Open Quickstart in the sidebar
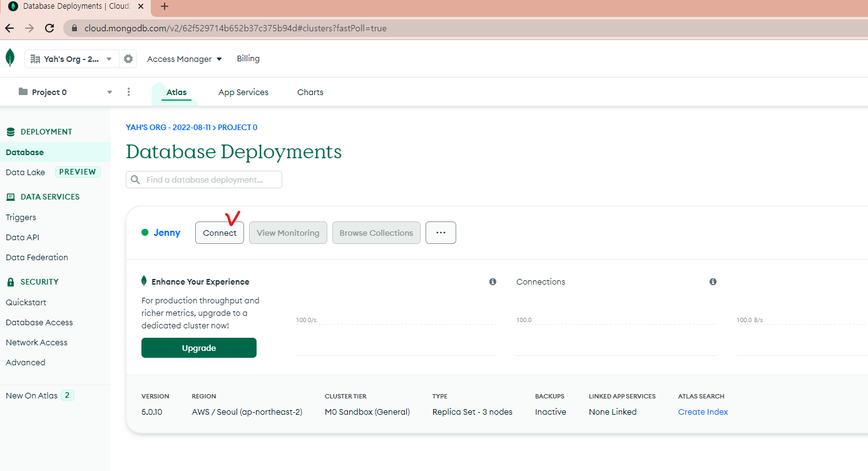The width and height of the screenshot is (868, 471). coord(26,302)
